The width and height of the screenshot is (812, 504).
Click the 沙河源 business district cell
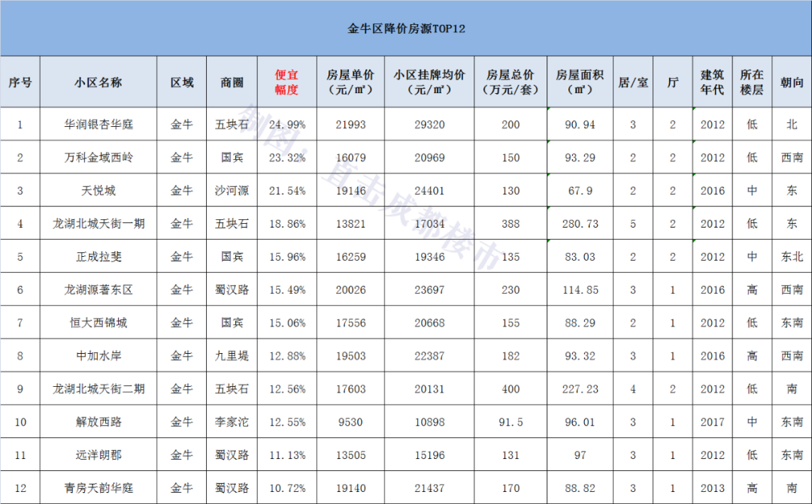[232, 191]
